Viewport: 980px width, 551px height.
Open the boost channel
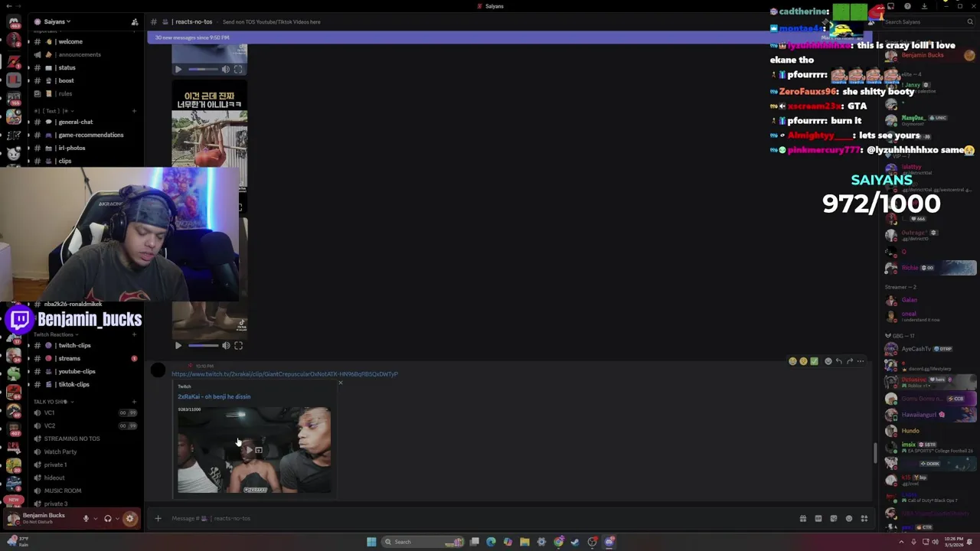click(x=66, y=80)
